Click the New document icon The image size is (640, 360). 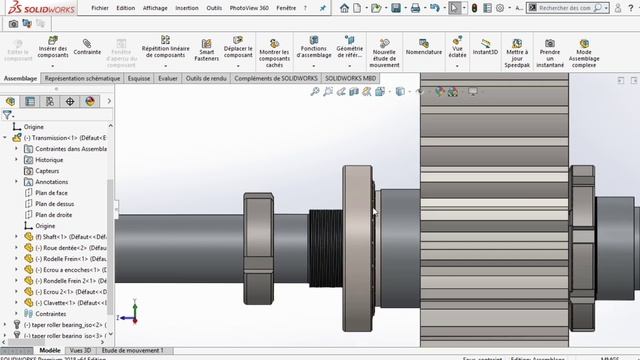pyautogui.click(x=357, y=8)
